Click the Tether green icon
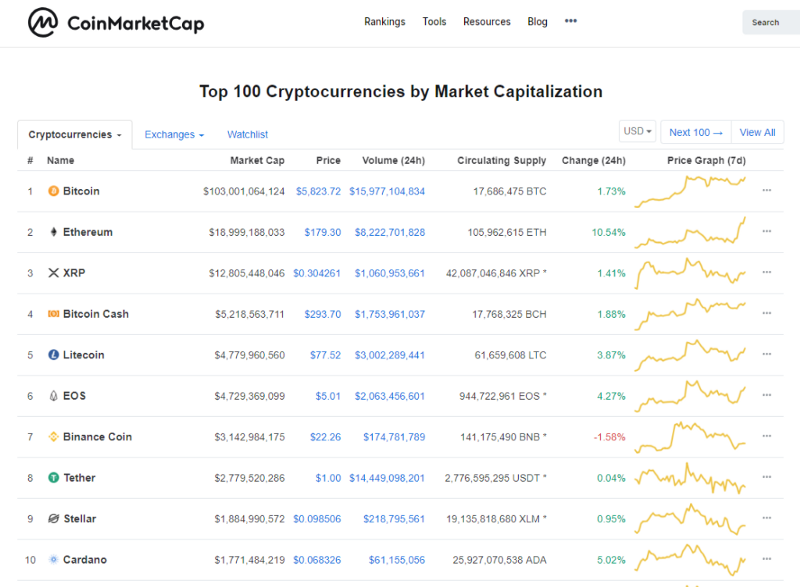 pyautogui.click(x=54, y=477)
